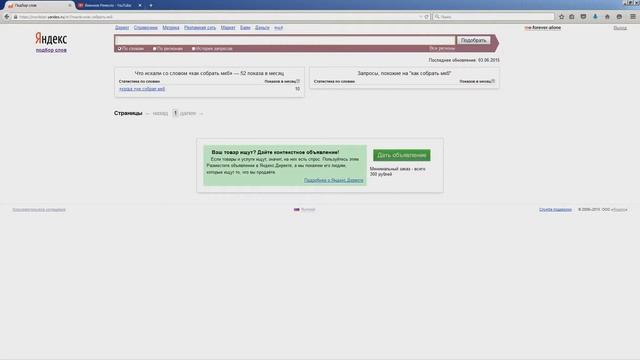Open the Директ link in top navigation
Screen dimensions: 640x360
point(122,28)
